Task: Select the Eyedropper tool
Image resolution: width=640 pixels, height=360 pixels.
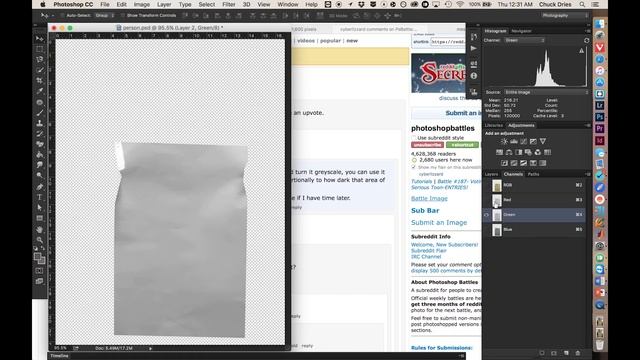Action: tap(40, 91)
